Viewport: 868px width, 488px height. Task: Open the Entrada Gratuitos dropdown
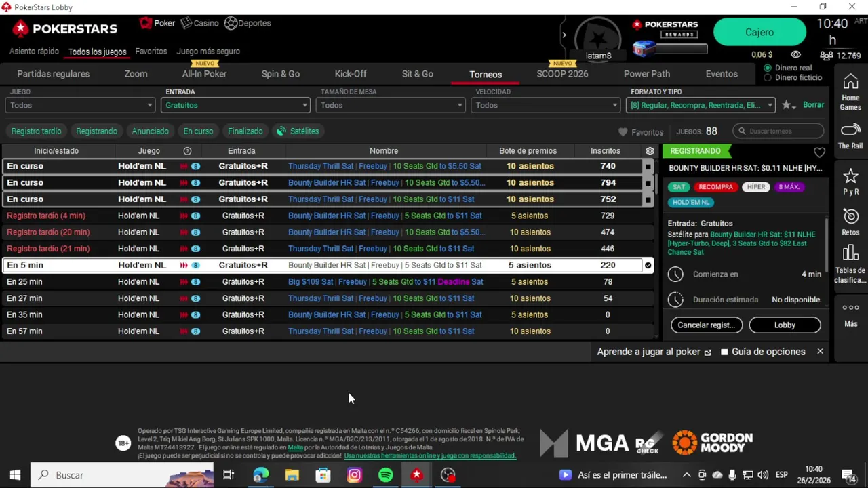[x=235, y=105]
